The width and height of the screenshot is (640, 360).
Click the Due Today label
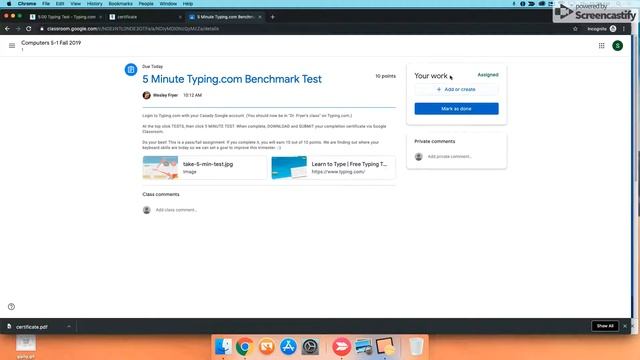152,67
